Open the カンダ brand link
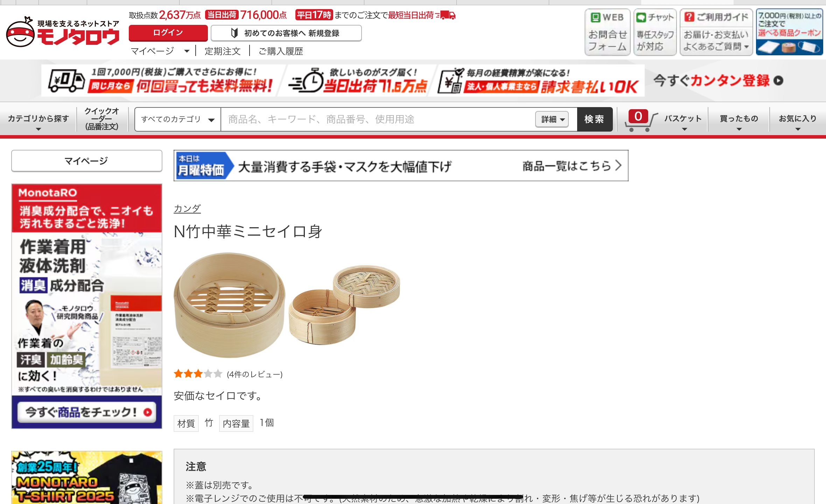Viewport: 826px width, 504px height. click(187, 209)
